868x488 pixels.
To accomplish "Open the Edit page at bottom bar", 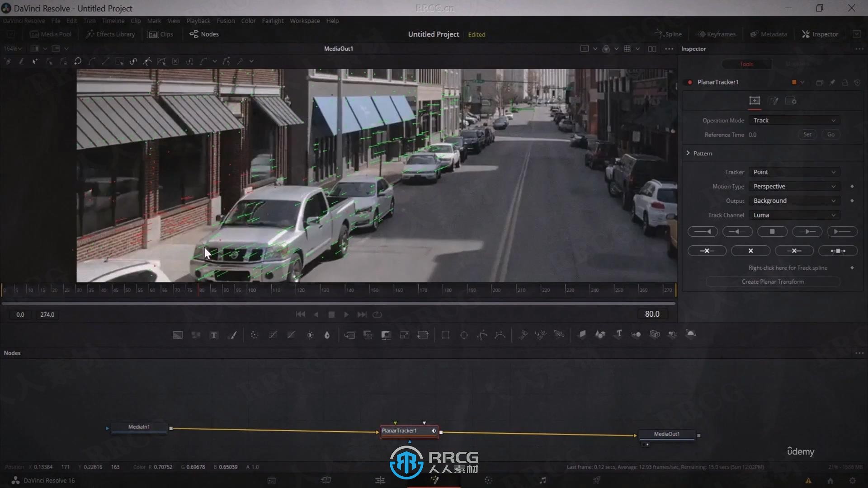I will (x=380, y=480).
